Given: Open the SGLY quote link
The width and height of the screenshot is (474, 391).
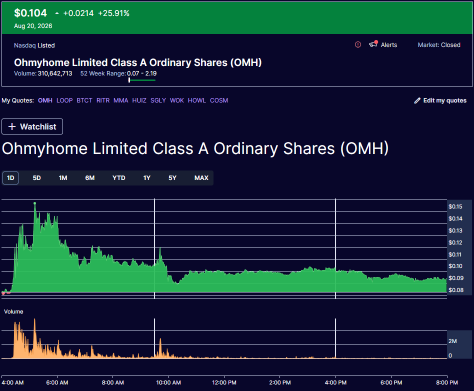Looking at the screenshot, I should pos(158,101).
